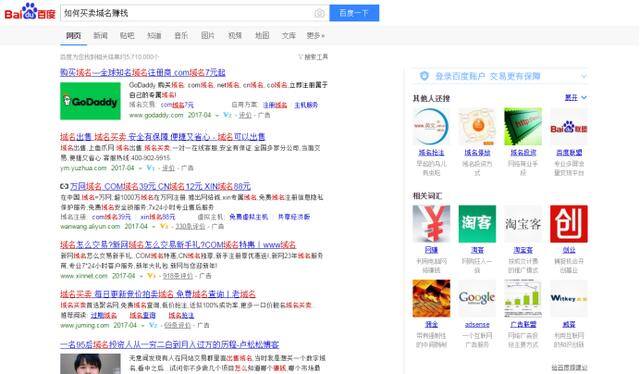Open the 域名出售 域名买卖 result title
Viewport: 640px width, 374px height.
coord(162,136)
